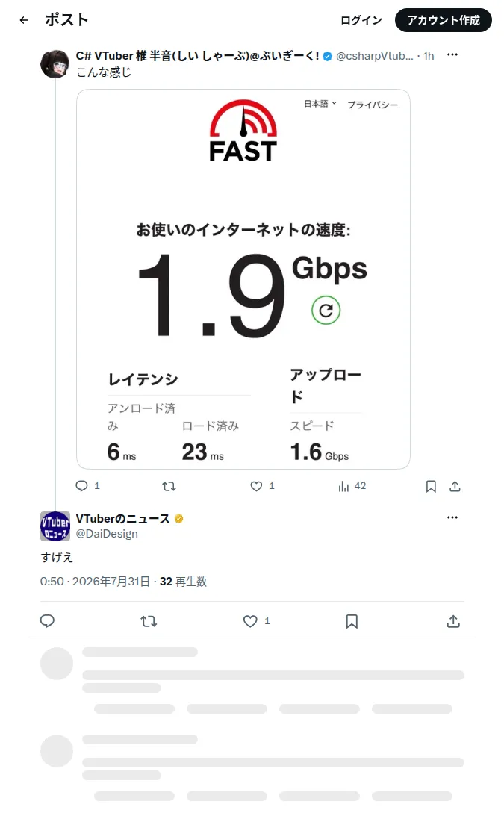Open the @DaiDesign handle link
This screenshot has height=813, width=504.
click(107, 534)
